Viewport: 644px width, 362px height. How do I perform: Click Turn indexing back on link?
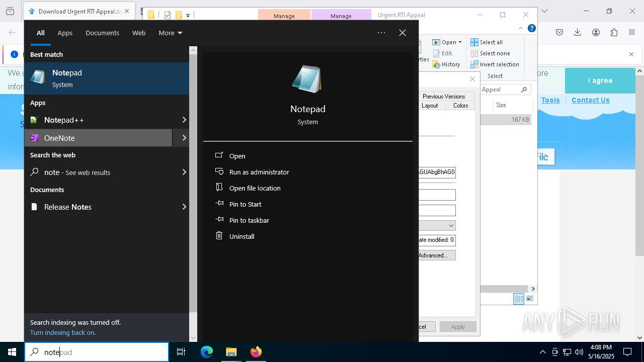tap(63, 332)
